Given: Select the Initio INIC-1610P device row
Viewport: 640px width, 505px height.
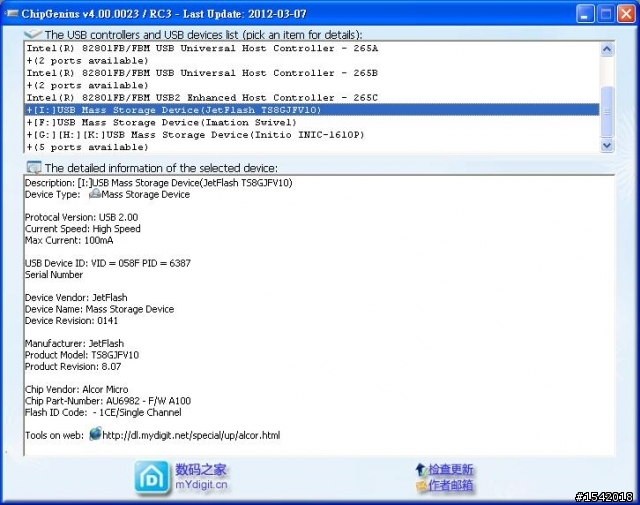Looking at the screenshot, I should point(312,135).
